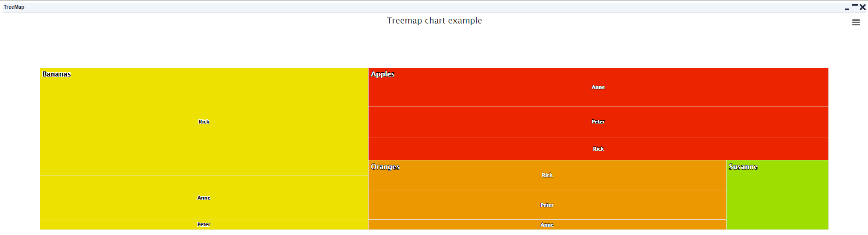This screenshot has width=868, height=235.
Task: Click the Susanne heading label text
Action: tap(743, 167)
